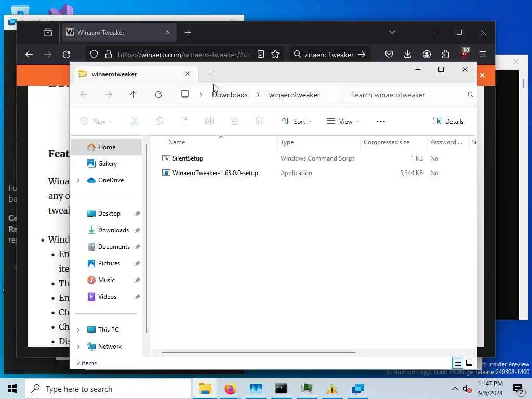The height and width of the screenshot is (399, 532).
Task: Click the Firefox URL address field
Action: 184,54
